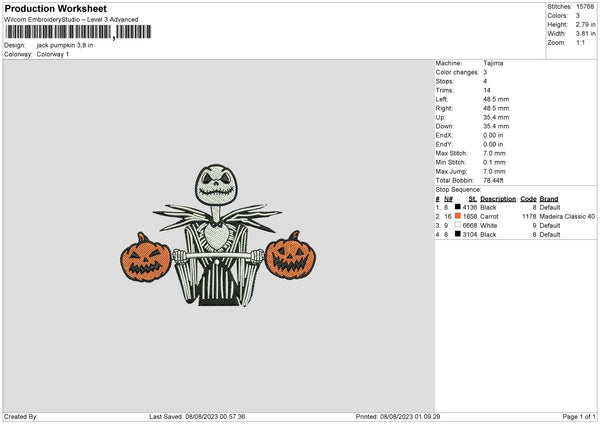Click the Printed timestamp
This screenshot has width=600, height=424.
point(398,417)
